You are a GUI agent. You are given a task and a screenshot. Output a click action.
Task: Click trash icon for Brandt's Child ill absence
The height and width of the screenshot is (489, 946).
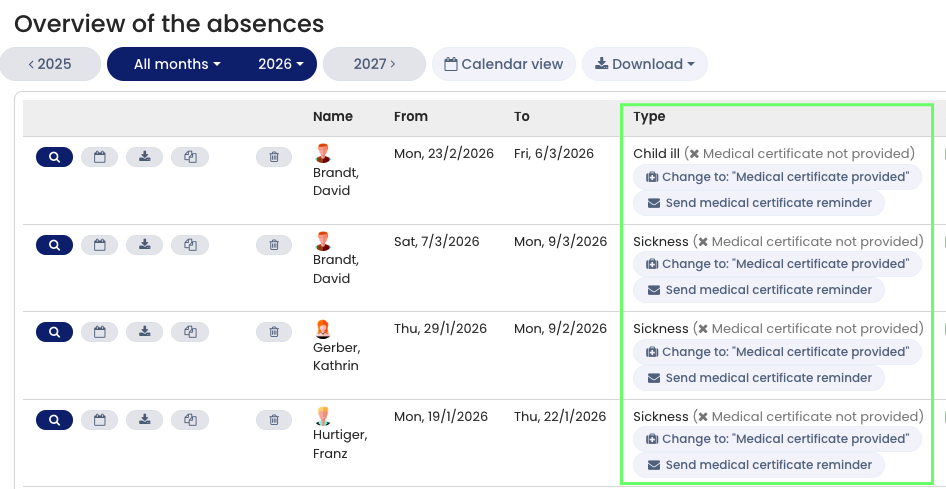pos(274,157)
